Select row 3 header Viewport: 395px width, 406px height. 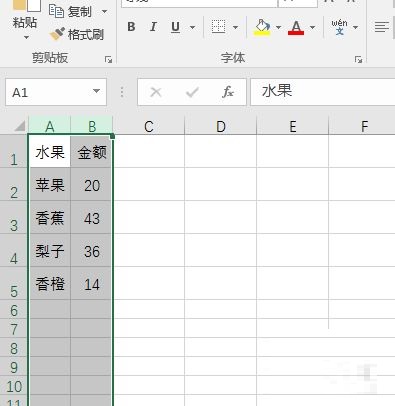click(x=14, y=217)
